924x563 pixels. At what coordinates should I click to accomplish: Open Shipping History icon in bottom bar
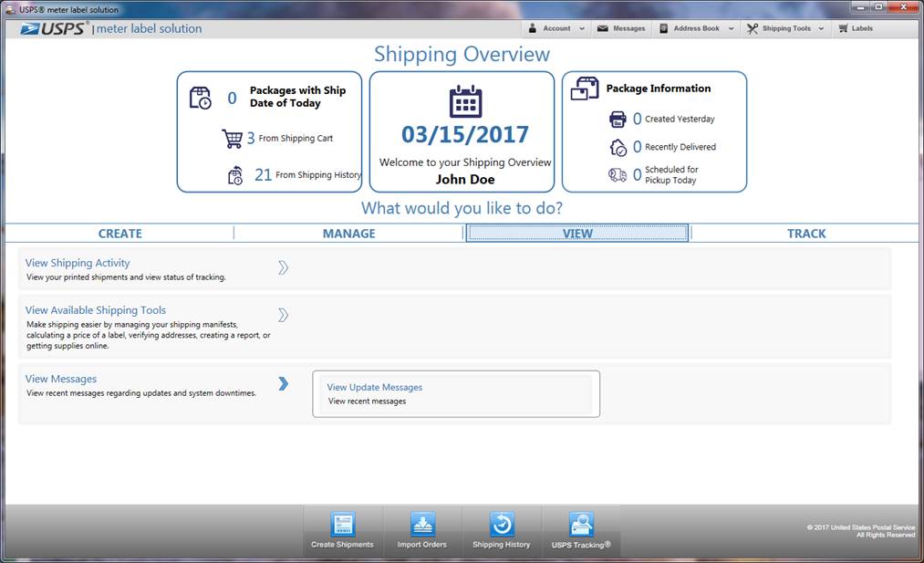click(x=502, y=524)
